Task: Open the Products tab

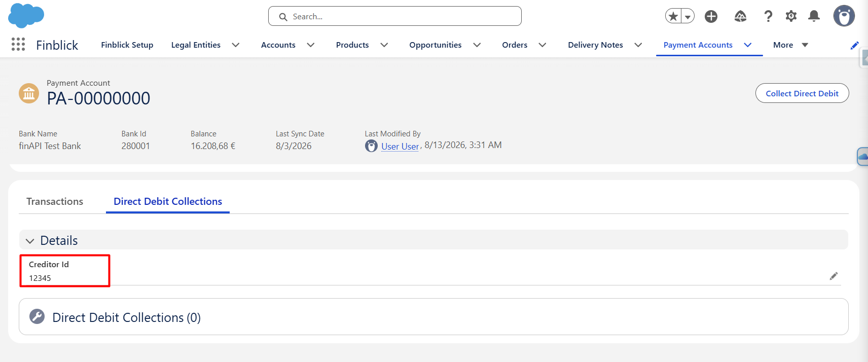Action: 352,45
